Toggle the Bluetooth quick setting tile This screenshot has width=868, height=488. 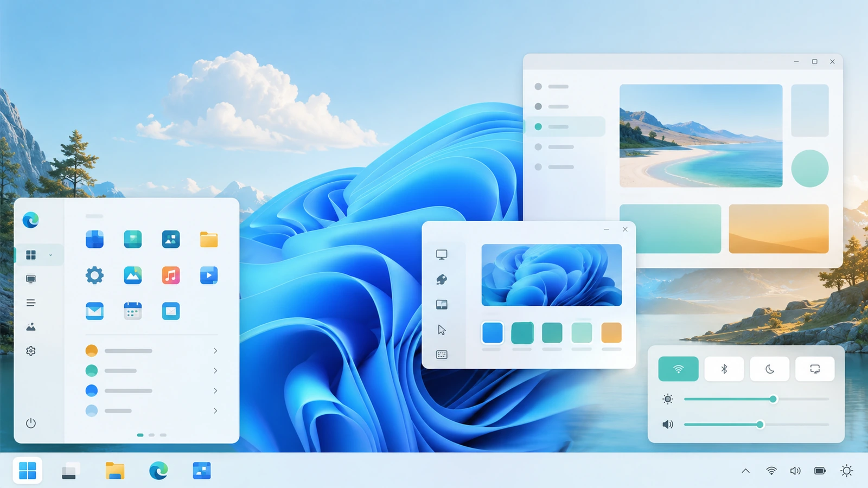(724, 369)
